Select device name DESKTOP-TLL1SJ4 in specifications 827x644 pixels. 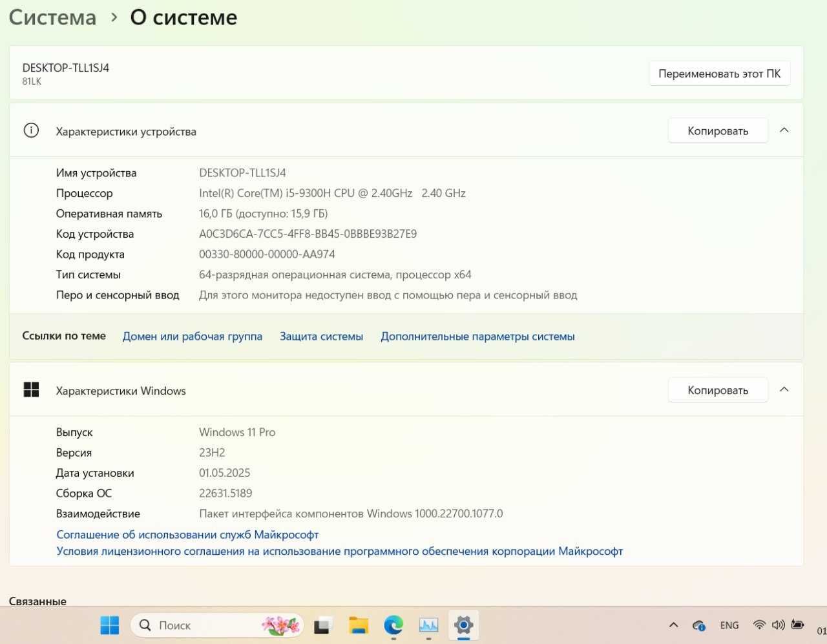pos(242,173)
